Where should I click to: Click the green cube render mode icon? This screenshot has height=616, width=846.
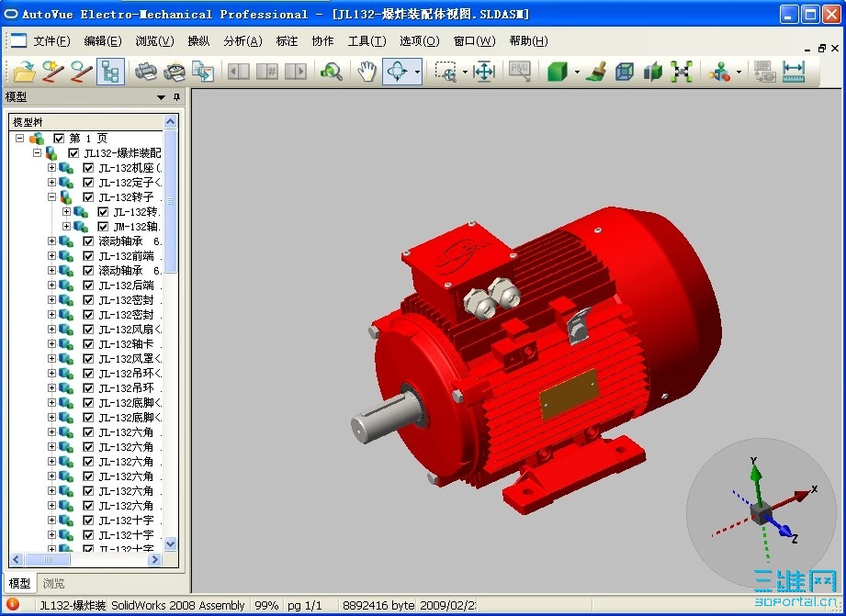coord(558,72)
